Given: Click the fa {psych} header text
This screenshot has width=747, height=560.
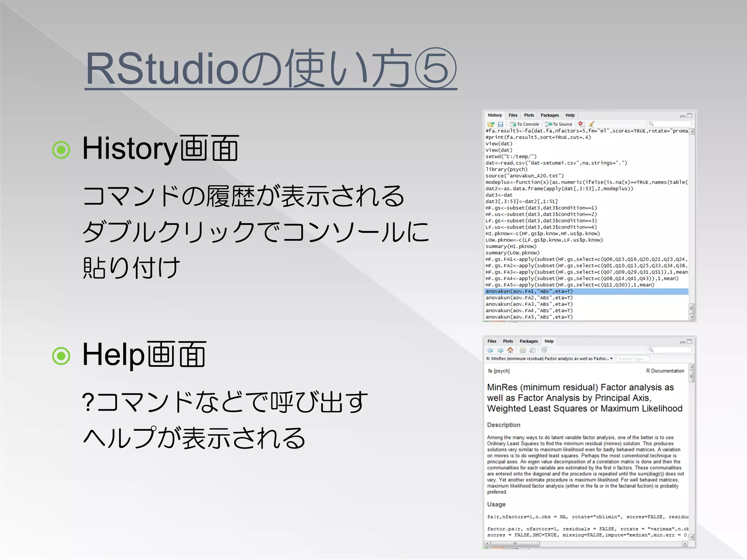Looking at the screenshot, I should click(499, 371).
